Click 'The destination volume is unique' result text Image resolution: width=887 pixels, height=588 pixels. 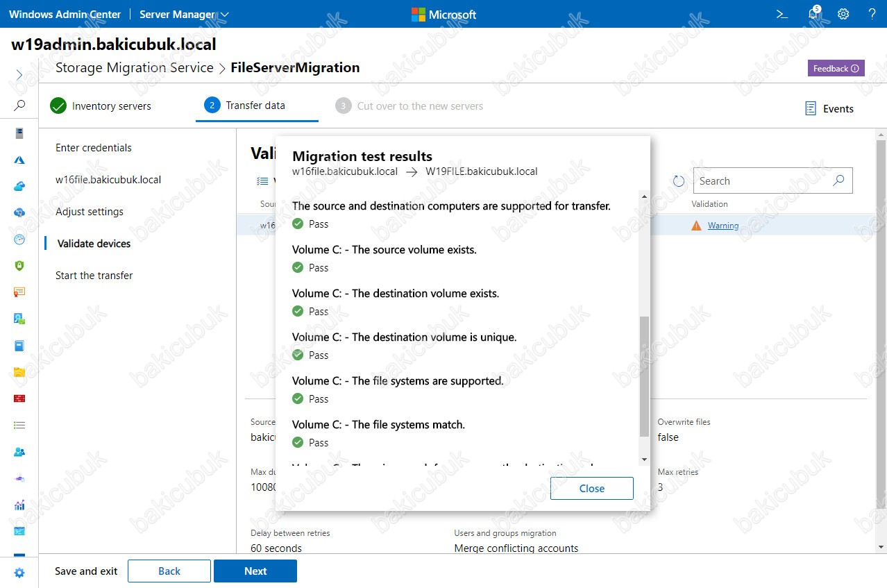coord(404,337)
